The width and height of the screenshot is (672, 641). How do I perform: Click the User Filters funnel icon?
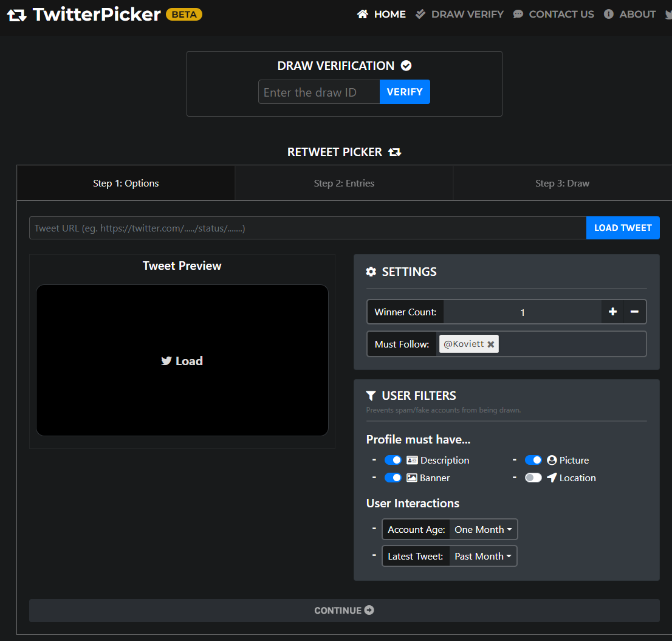pos(371,396)
